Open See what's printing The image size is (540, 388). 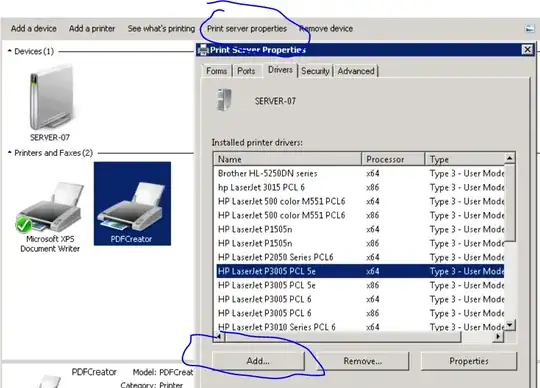point(161,29)
